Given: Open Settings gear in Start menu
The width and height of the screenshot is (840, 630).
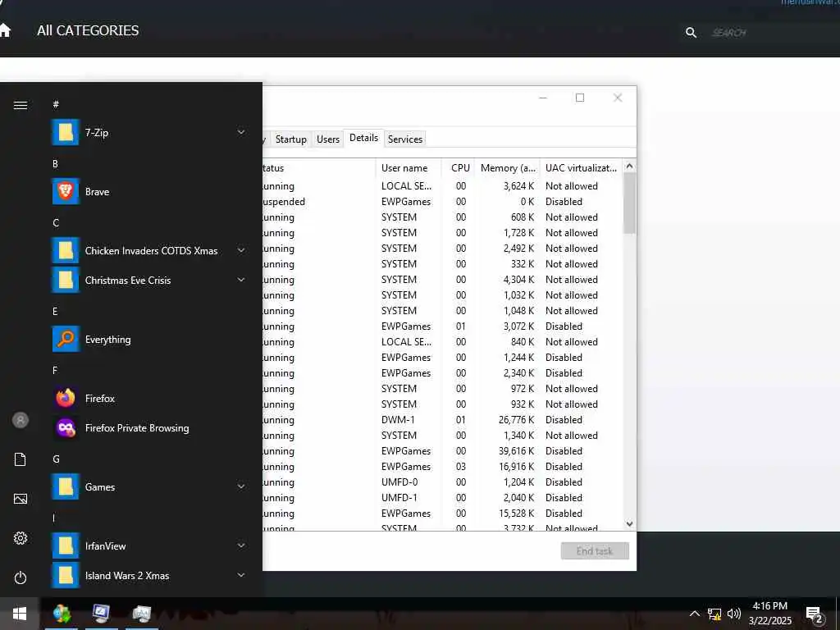Looking at the screenshot, I should click(21, 538).
